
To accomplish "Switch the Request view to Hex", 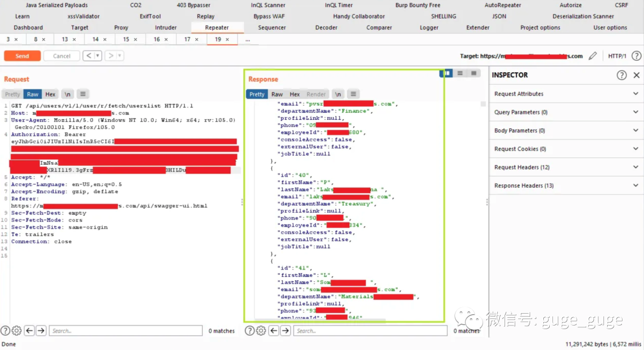I will coord(50,94).
